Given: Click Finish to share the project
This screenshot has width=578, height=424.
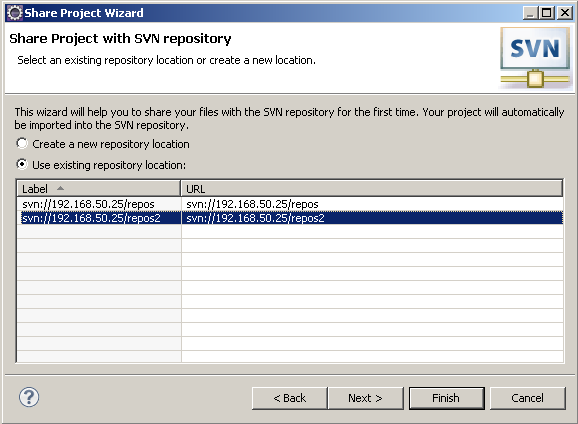Looking at the screenshot, I should (x=446, y=398).
